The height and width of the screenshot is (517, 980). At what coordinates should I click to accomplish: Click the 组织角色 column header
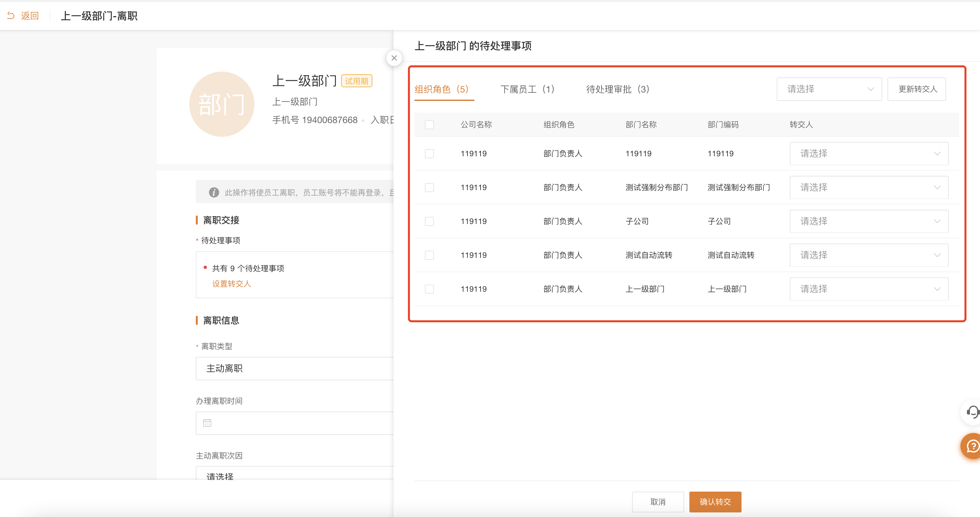[558, 125]
